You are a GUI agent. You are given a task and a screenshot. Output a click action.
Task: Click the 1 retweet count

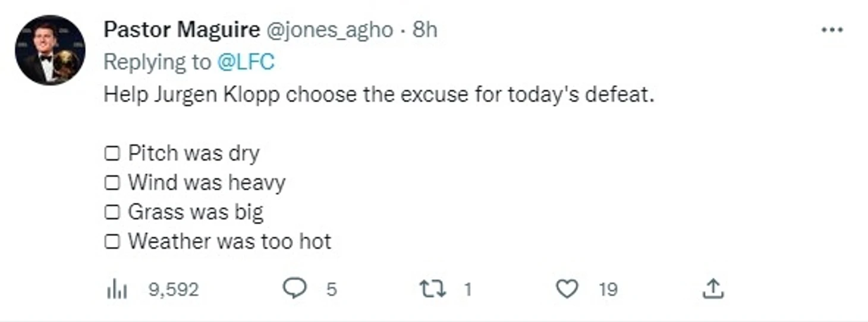coord(467,290)
